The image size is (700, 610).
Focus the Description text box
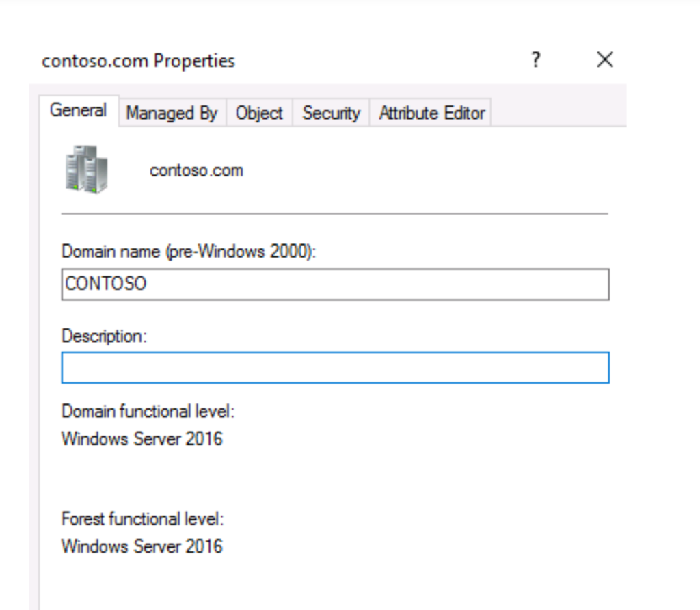coord(335,367)
